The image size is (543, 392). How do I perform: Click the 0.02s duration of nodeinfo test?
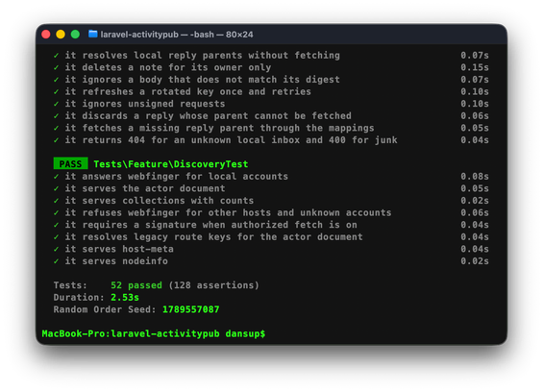coord(475,261)
